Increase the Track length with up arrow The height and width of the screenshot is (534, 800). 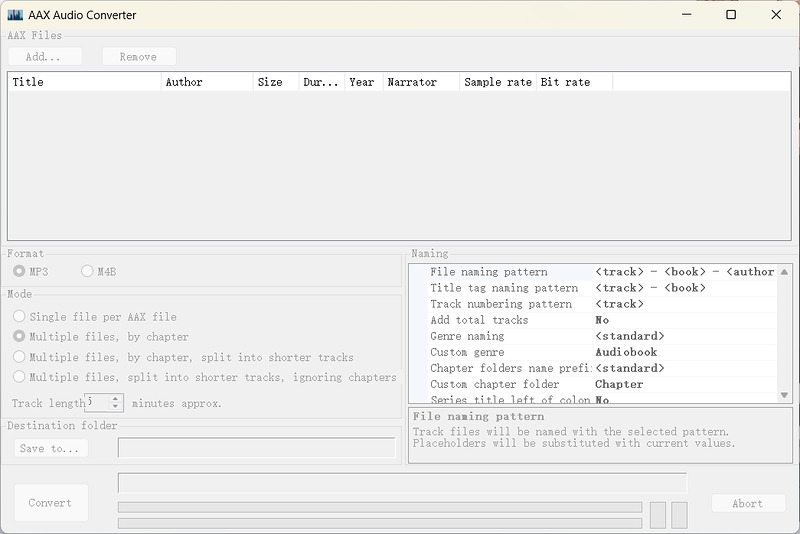pos(116,398)
